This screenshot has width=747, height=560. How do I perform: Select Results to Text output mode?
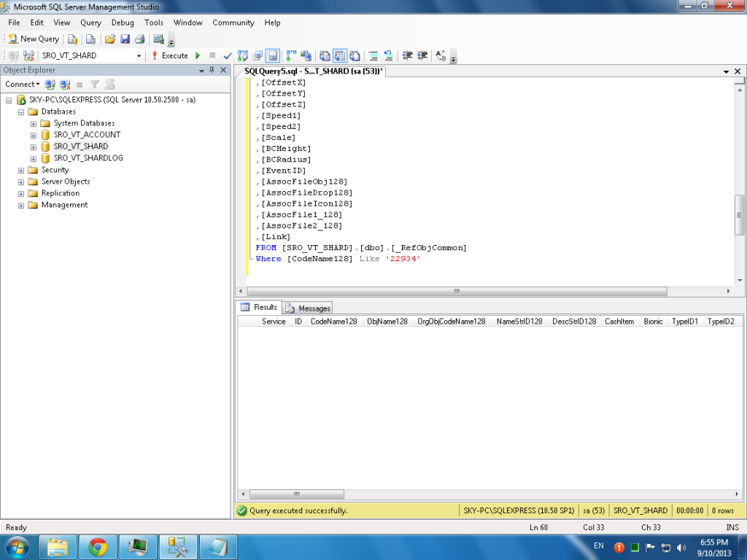coord(325,55)
